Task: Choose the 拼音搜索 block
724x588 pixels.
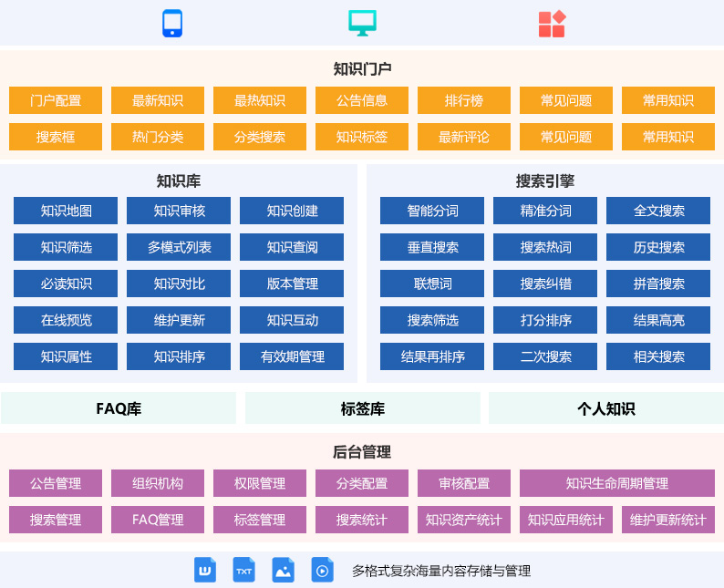Action: pos(658,284)
